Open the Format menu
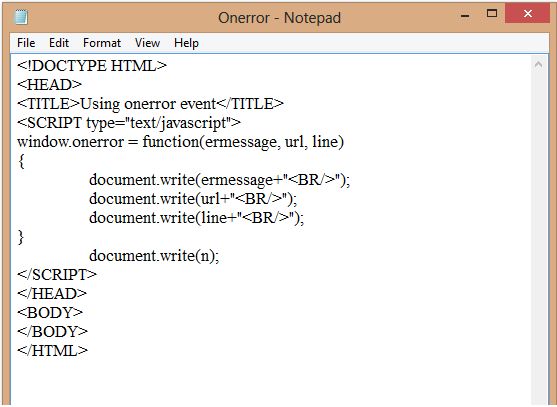The width and height of the screenshot is (557, 407). (x=102, y=43)
